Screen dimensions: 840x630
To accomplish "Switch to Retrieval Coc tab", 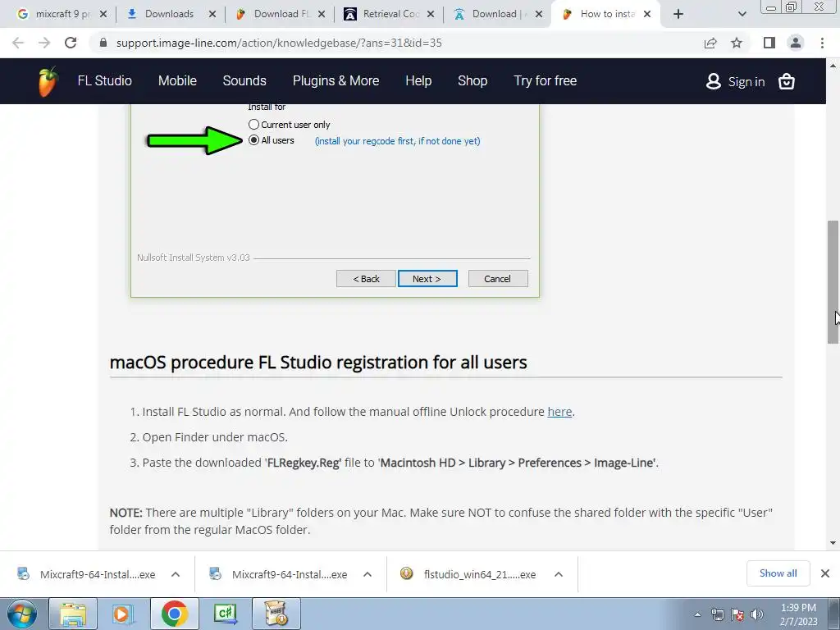I will [390, 14].
